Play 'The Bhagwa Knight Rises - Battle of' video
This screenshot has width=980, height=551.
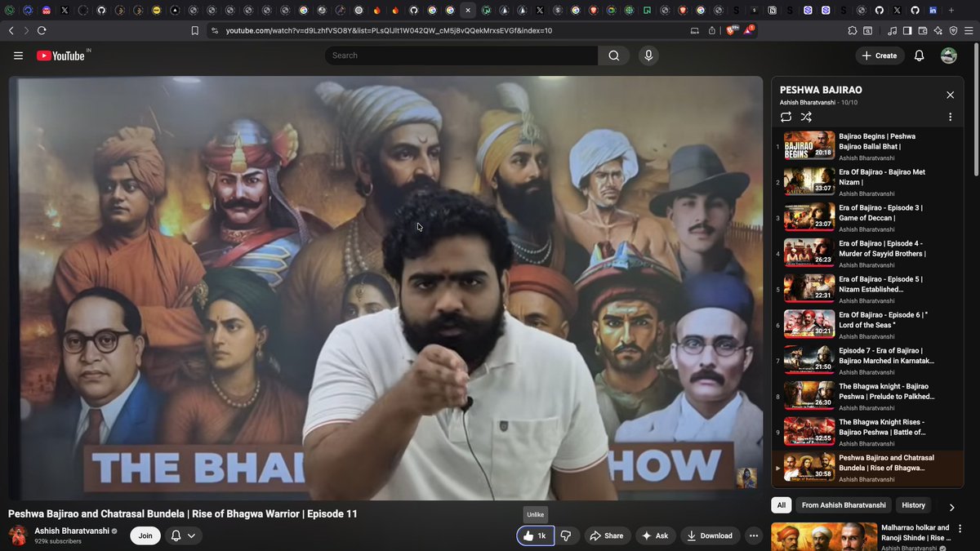867,432
